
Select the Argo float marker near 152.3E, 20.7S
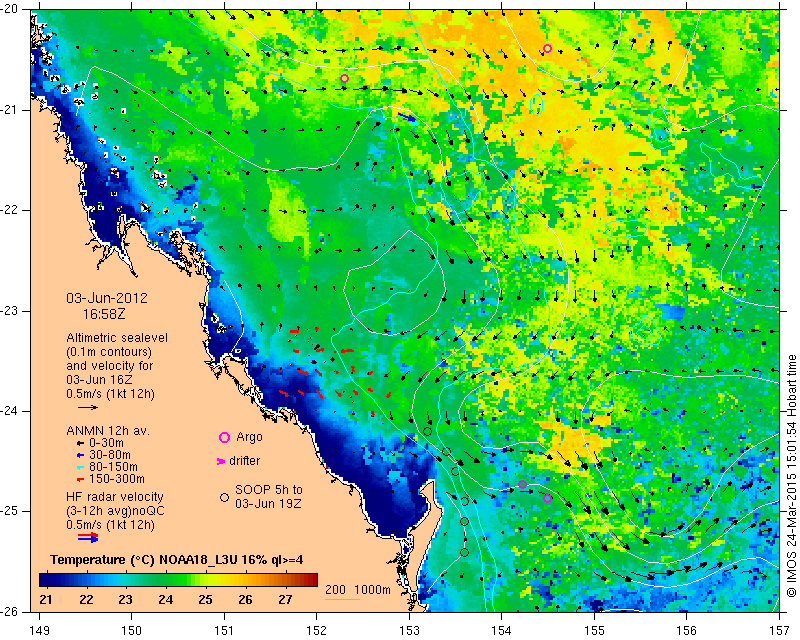344,78
